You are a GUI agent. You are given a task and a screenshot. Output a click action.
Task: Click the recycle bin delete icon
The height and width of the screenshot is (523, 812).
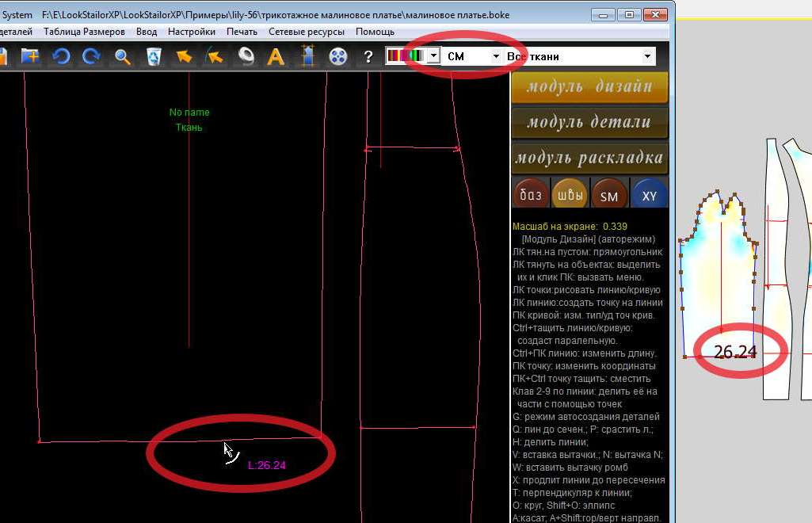[x=154, y=56]
